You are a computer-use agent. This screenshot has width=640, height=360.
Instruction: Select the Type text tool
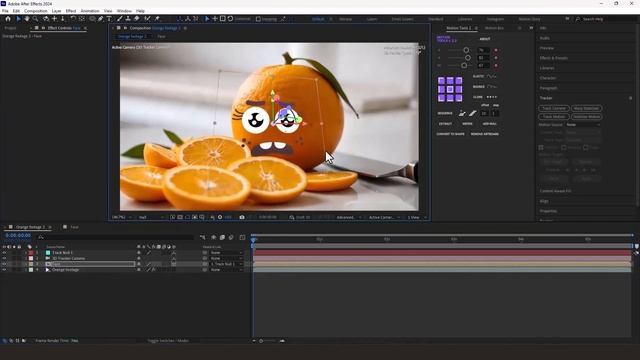[x=109, y=19]
